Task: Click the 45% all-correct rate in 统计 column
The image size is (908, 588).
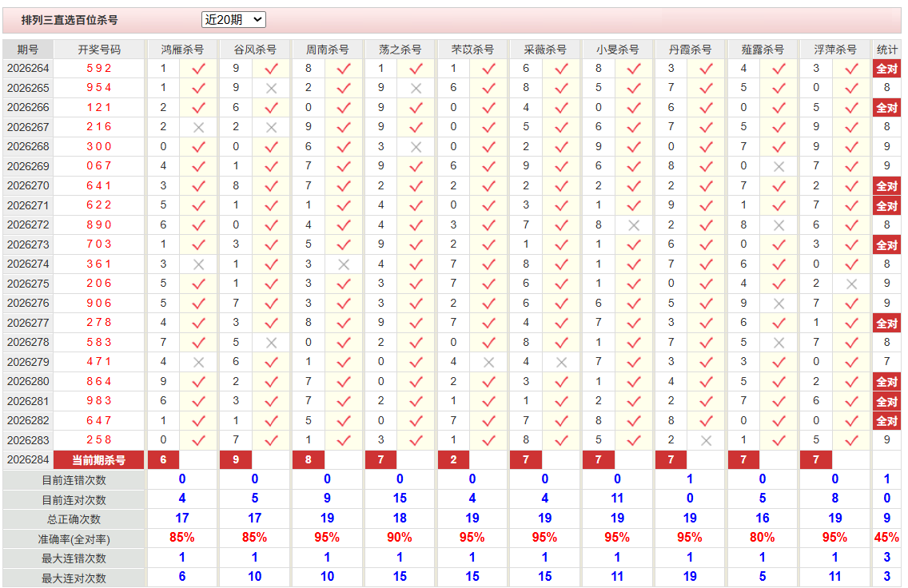Action: tap(886, 538)
